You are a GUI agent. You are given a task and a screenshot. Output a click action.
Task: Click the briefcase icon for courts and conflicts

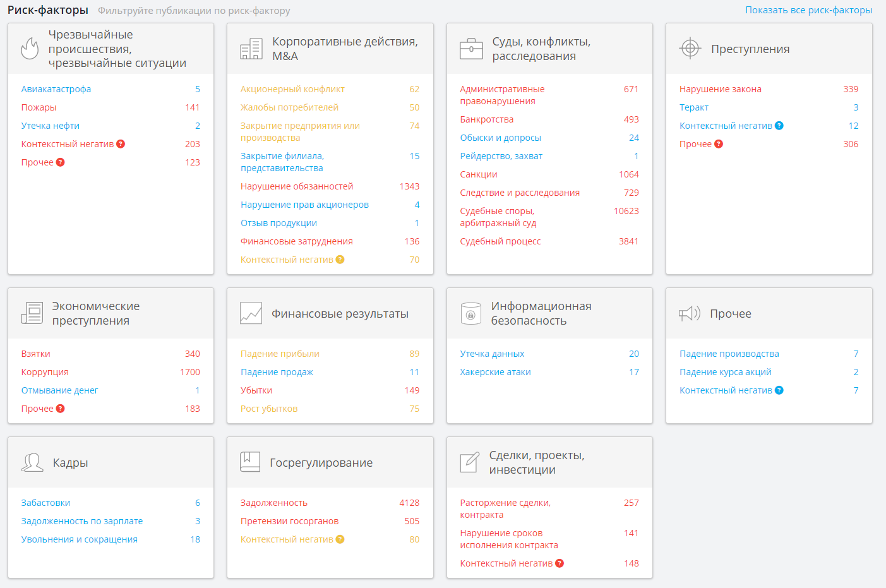[x=471, y=49]
